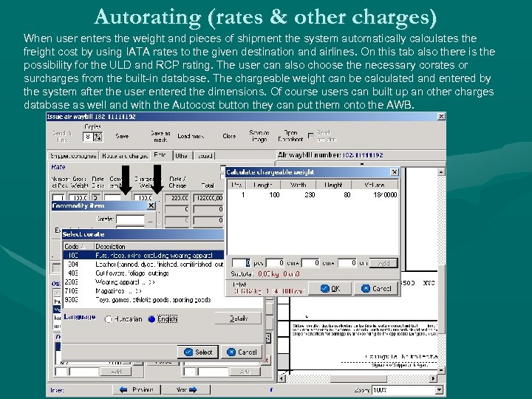
Task: Click the Close toolbar button
Action: (229, 136)
